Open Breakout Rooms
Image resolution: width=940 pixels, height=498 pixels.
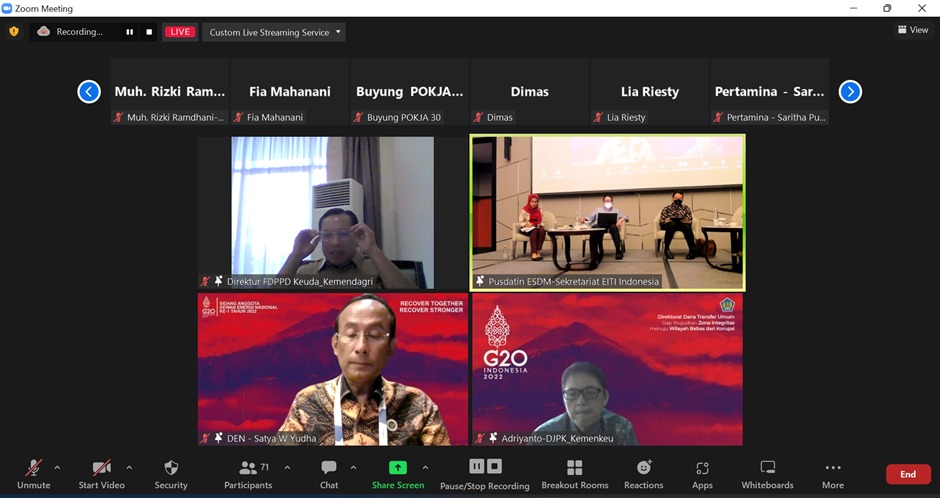tap(574, 473)
